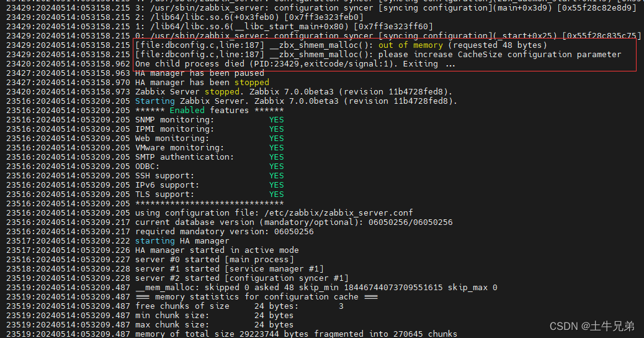644x338 pixels.
Task: Click 'memory of total size 29223744 bytes' line
Action: pyautogui.click(x=296, y=334)
